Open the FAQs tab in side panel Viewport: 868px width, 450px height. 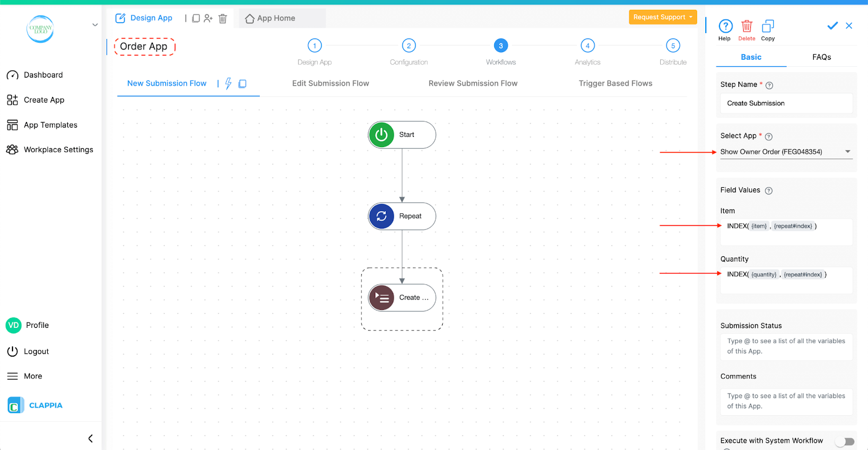(821, 57)
